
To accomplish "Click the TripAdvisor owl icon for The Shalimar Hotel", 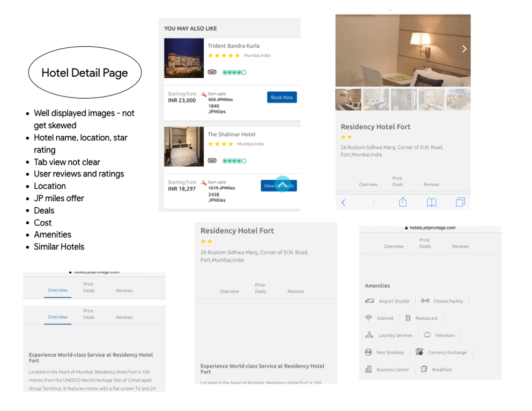I will tap(212, 160).
